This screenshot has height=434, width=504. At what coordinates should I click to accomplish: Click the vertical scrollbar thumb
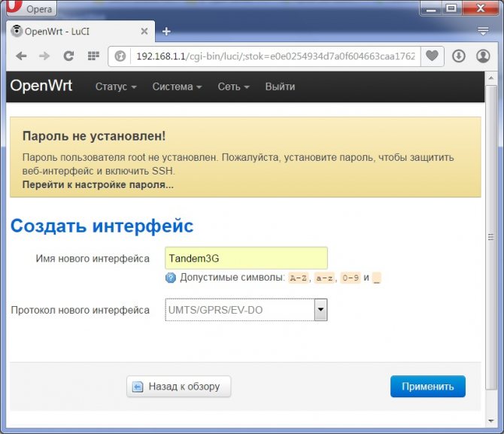coord(490,237)
